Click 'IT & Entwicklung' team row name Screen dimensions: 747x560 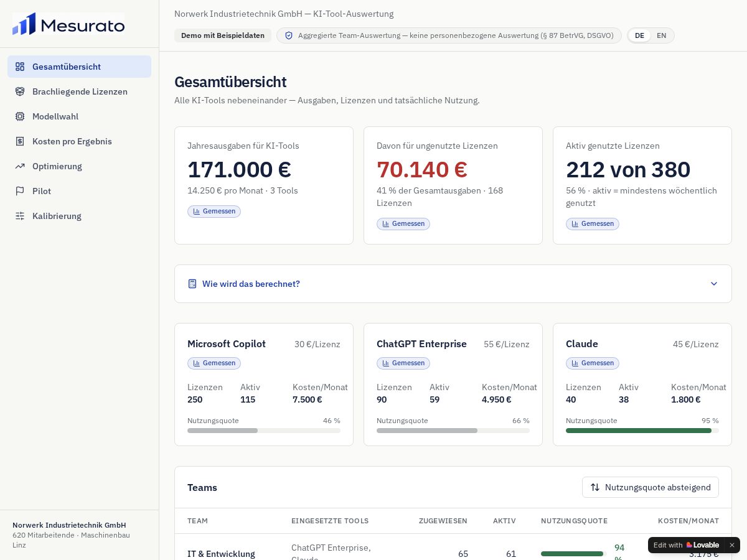221,554
